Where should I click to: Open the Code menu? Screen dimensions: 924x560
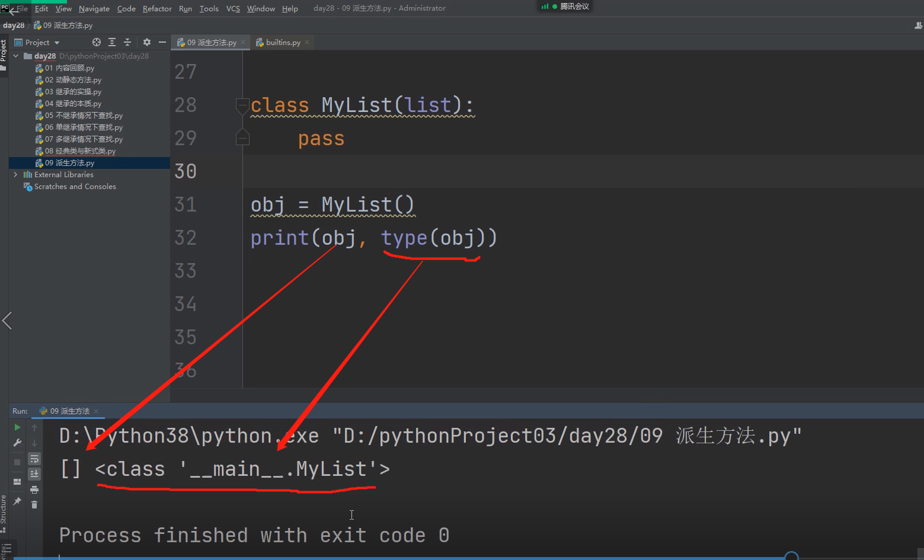pos(126,8)
